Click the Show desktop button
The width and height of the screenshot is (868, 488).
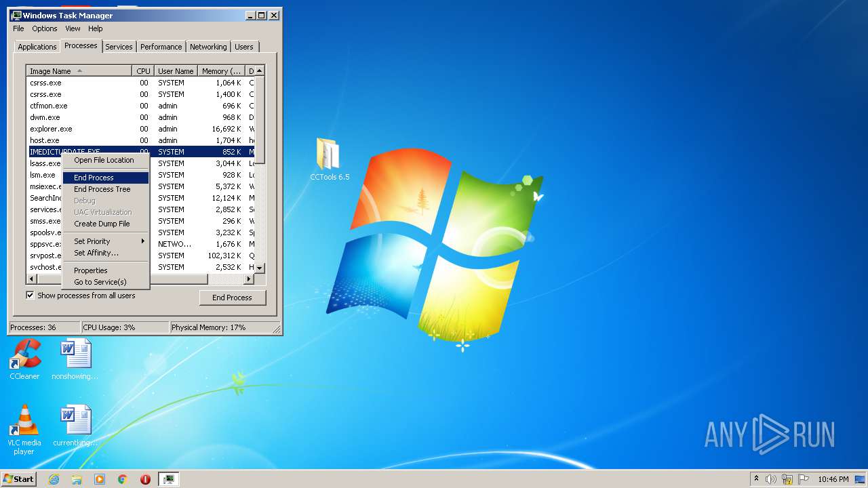[x=860, y=479]
